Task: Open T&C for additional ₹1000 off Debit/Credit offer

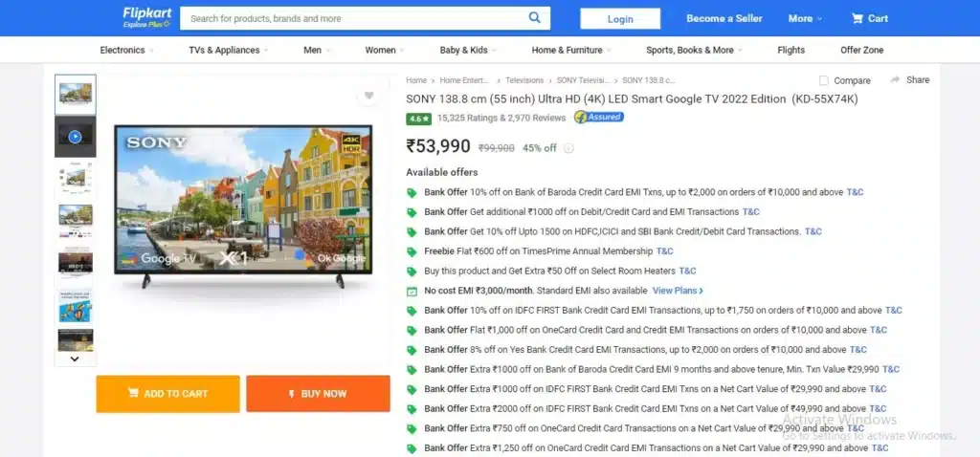Action: point(750,212)
